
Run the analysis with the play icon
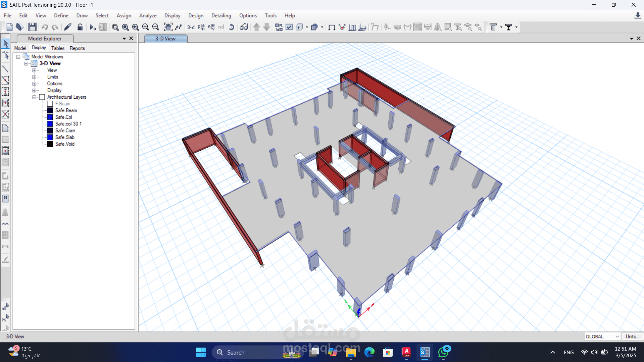(93, 27)
